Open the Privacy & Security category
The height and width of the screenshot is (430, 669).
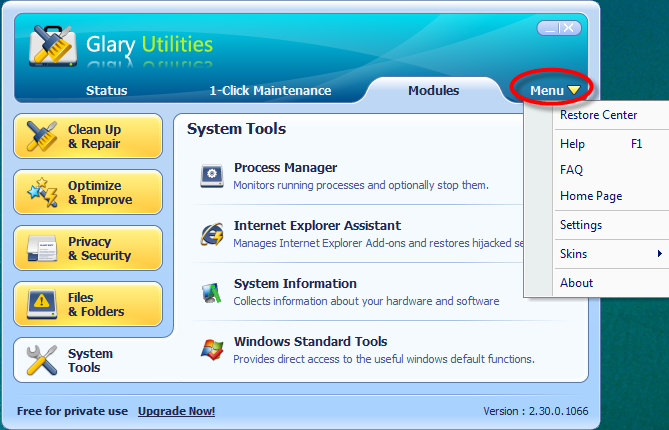pyautogui.click(x=88, y=248)
